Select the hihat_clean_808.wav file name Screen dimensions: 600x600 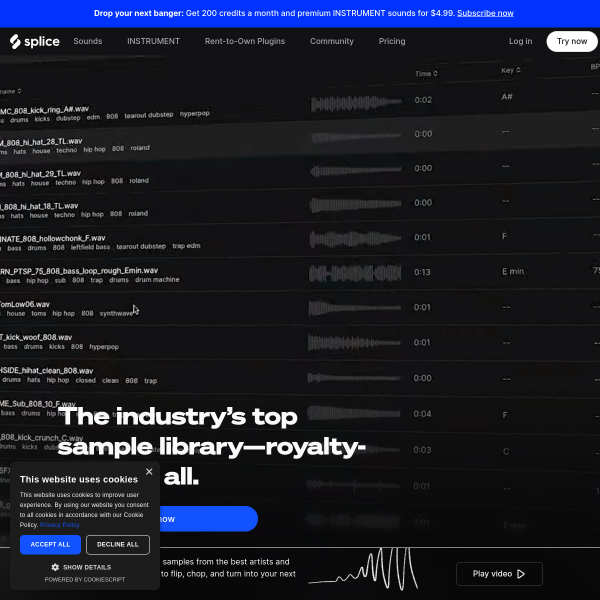46,371
